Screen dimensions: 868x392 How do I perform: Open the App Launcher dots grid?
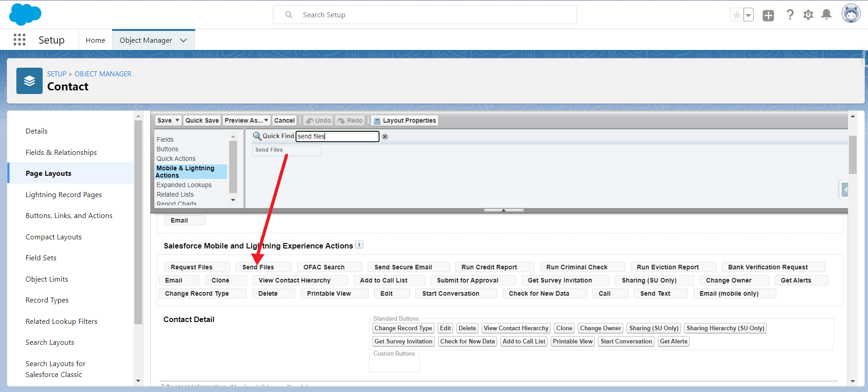[20, 40]
